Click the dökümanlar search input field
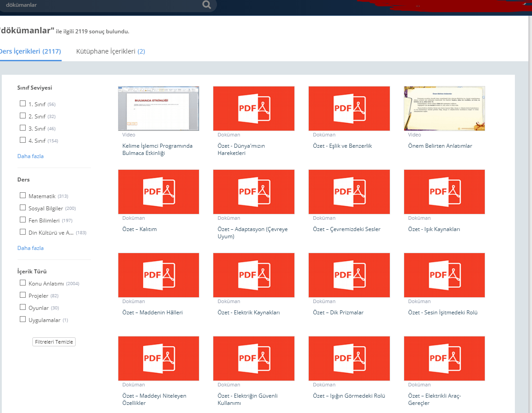This screenshot has height=413, width=532. coord(102,5)
